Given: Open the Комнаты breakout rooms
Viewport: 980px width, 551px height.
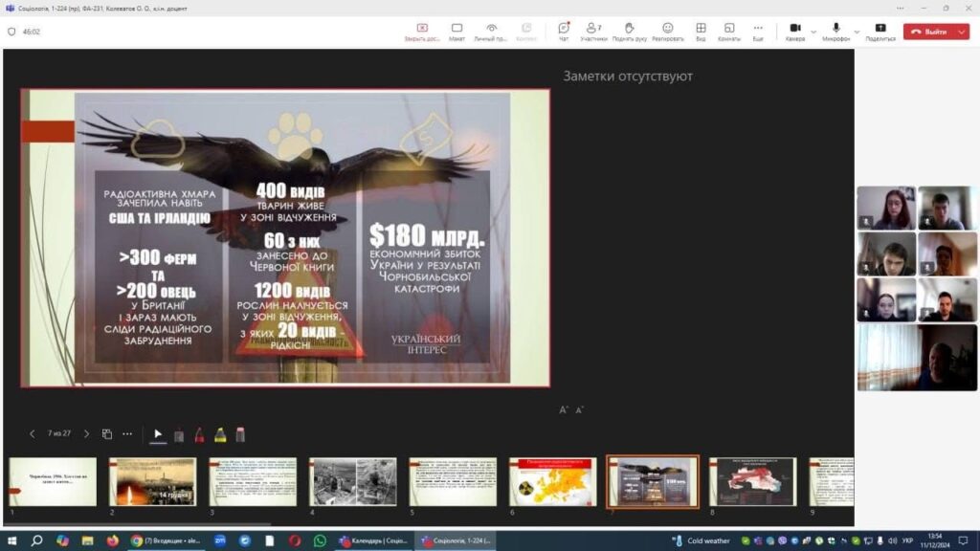Looking at the screenshot, I should coord(728,32).
